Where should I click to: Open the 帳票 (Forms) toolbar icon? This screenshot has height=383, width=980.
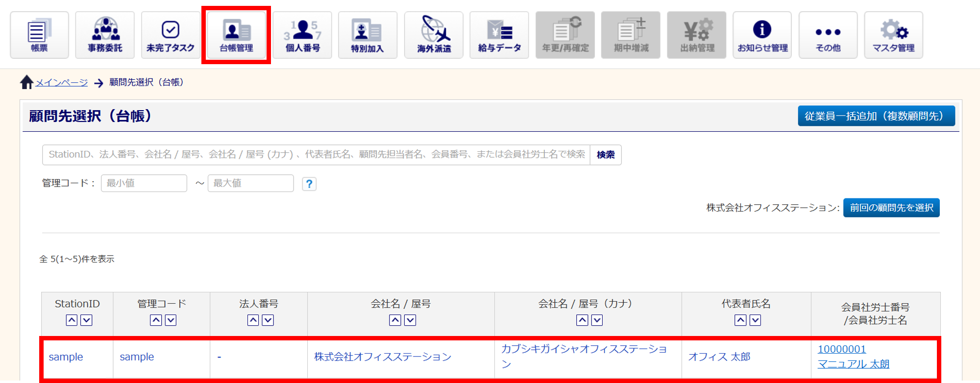click(39, 35)
